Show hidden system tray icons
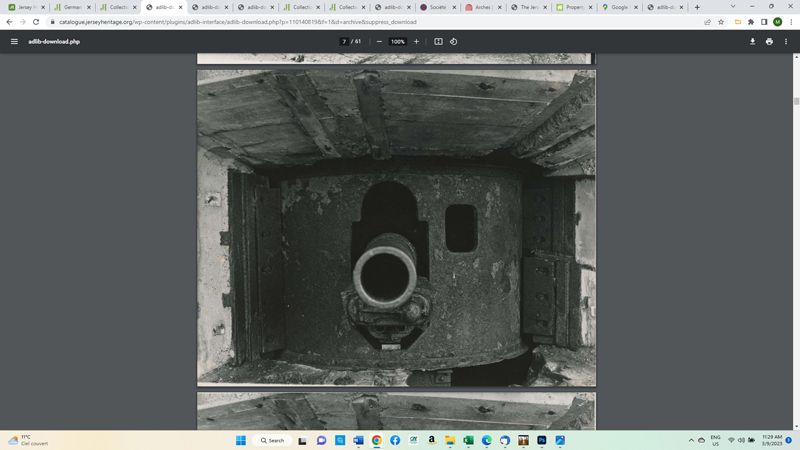800x450 pixels. tap(691, 440)
